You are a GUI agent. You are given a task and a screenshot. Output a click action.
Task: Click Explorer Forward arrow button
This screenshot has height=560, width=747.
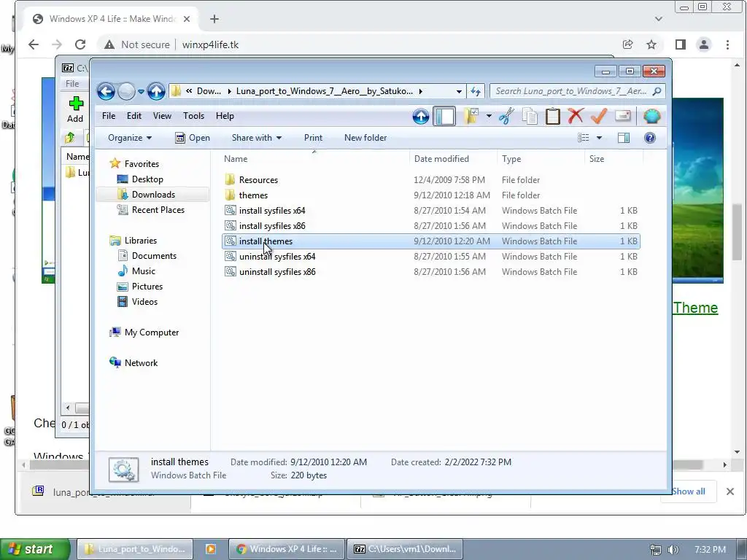point(126,91)
